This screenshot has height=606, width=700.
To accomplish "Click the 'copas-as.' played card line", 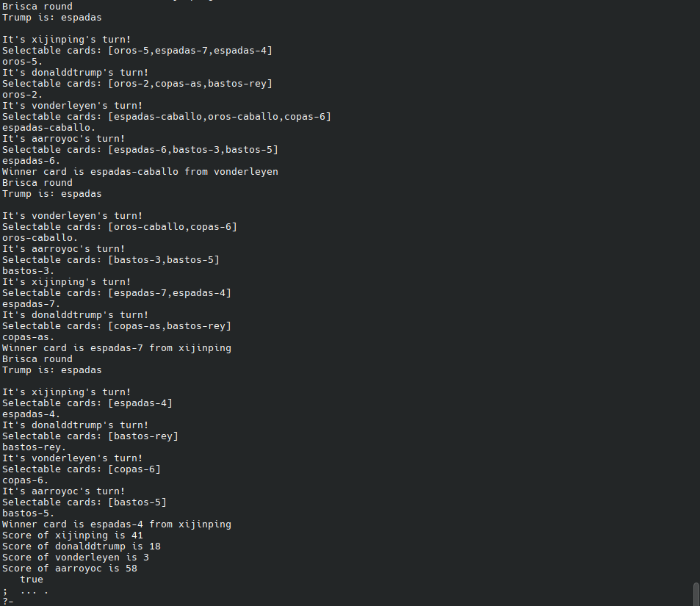I will click(29, 337).
